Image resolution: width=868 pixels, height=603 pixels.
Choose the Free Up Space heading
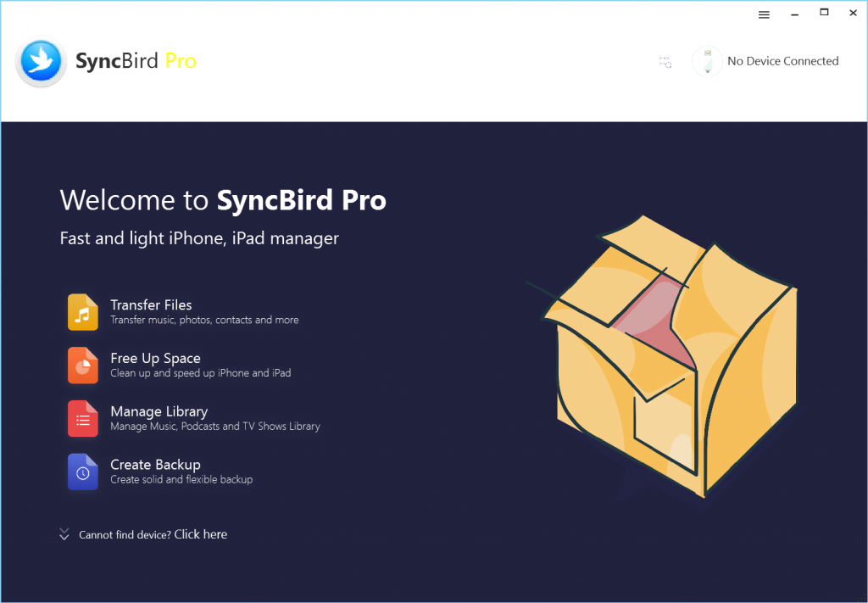(156, 358)
